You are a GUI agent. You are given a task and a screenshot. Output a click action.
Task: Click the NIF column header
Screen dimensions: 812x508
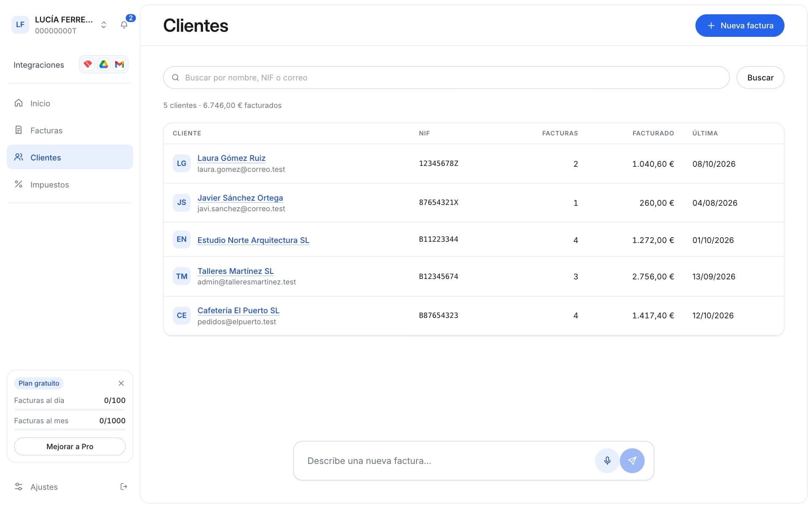coord(424,133)
